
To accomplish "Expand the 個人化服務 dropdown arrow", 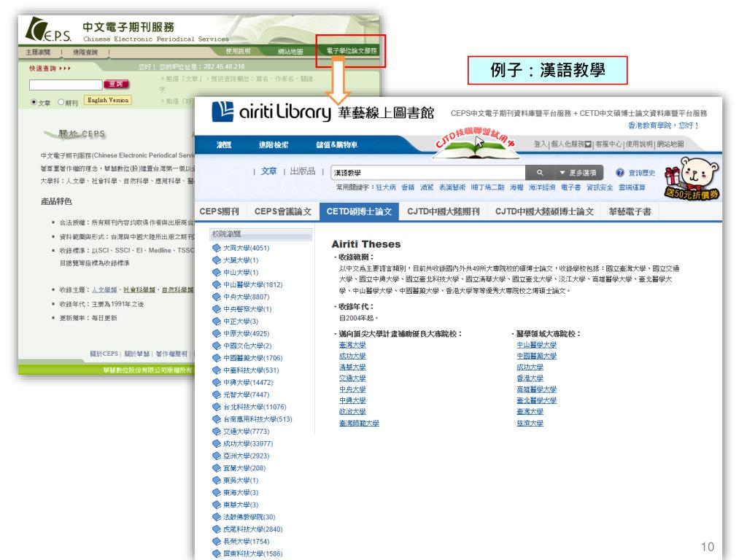I will (x=588, y=144).
